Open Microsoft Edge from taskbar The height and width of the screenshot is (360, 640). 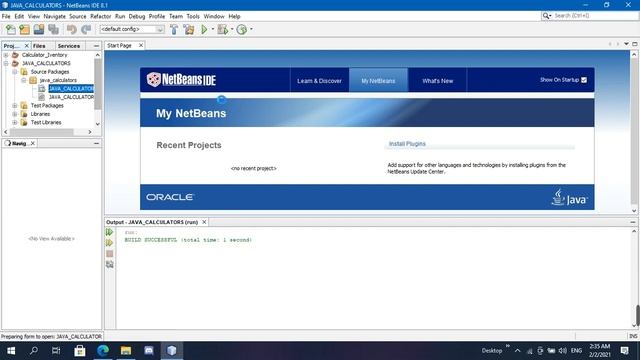tap(103, 351)
